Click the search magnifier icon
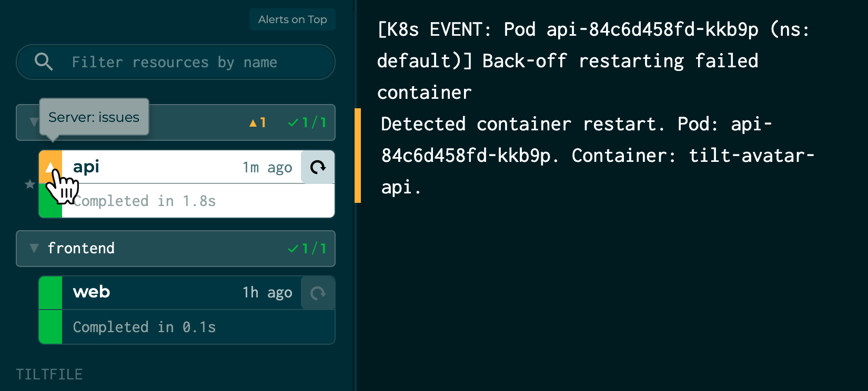Screen dimensions: 868x391 coord(44,62)
